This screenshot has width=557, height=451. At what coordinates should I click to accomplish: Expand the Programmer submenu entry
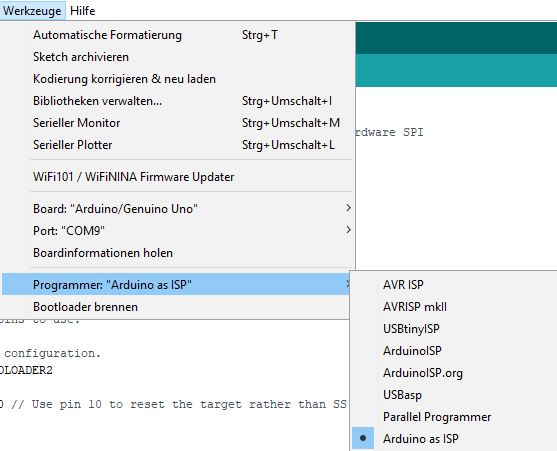[x=176, y=284]
